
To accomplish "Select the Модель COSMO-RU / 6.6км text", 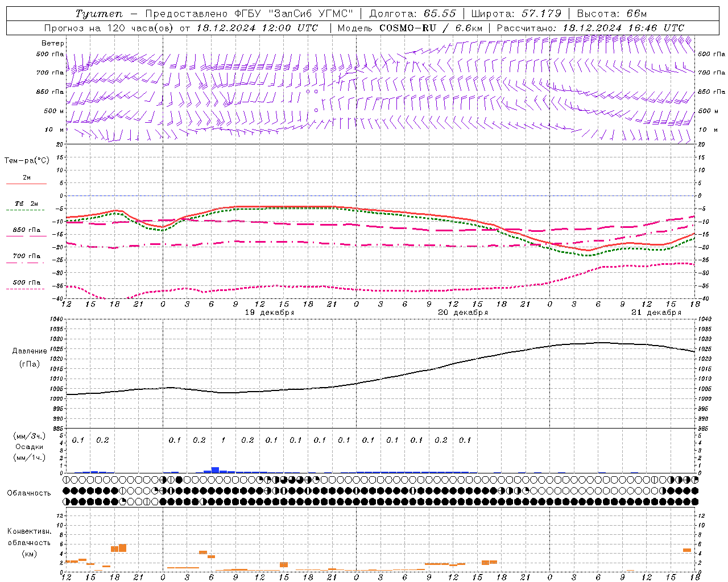I will [x=410, y=28].
